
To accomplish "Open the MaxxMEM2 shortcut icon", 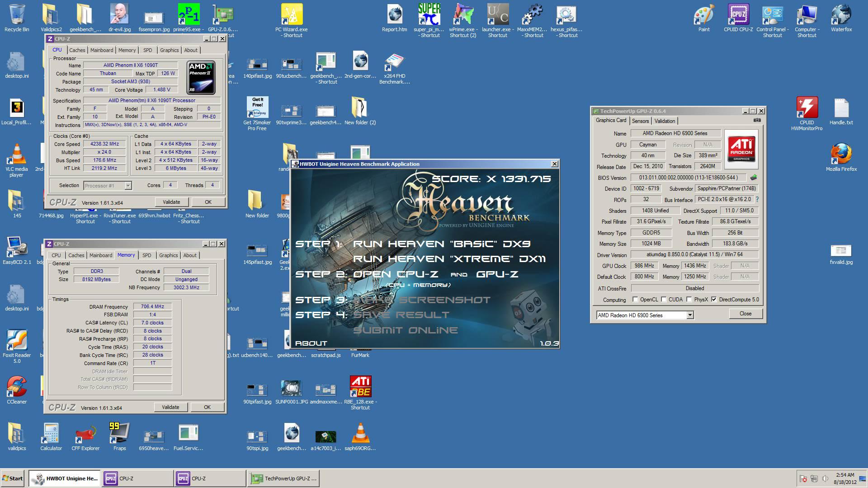I will [532, 21].
